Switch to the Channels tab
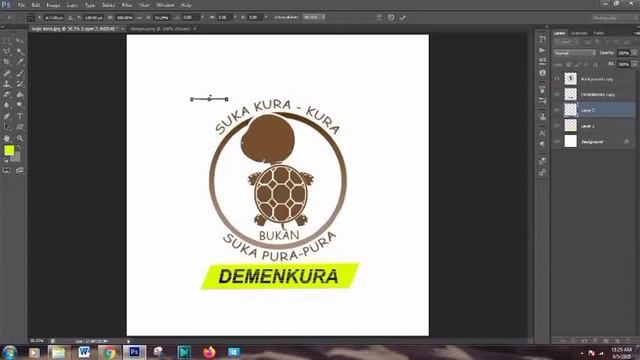 (579, 33)
